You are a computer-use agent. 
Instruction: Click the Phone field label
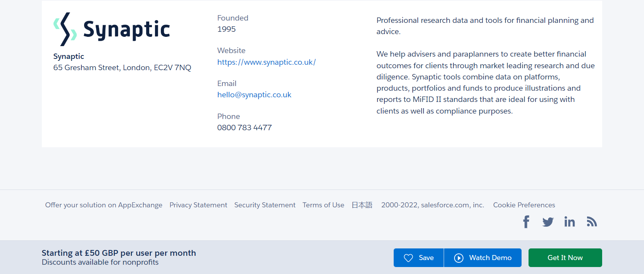[229, 116]
